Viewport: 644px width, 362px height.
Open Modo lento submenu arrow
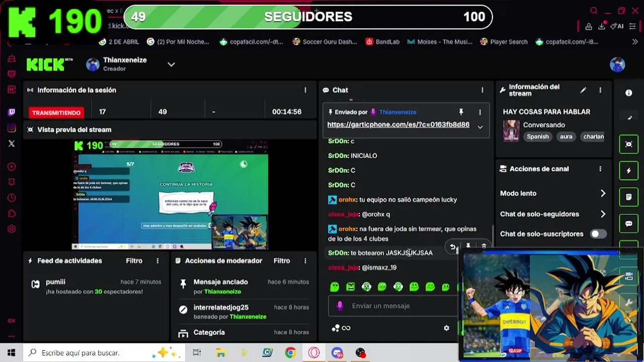pos(603,193)
